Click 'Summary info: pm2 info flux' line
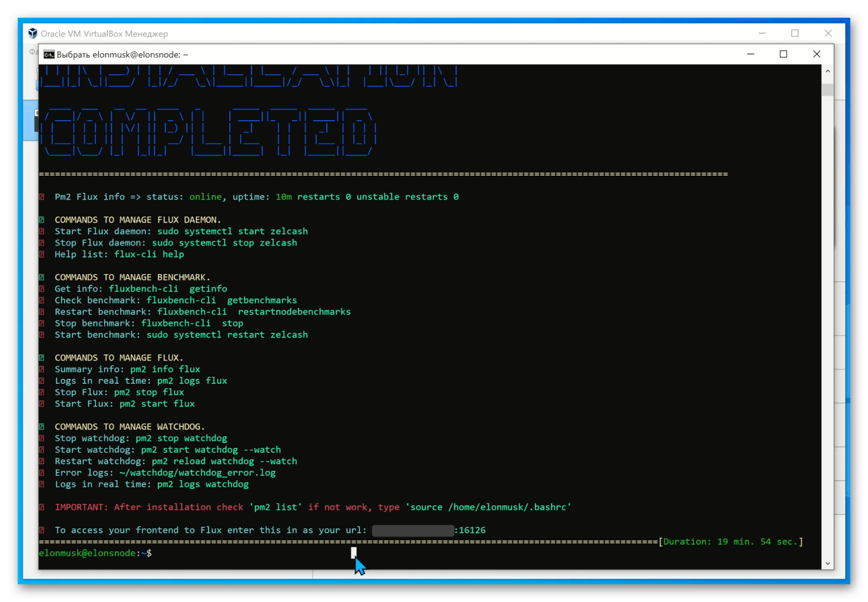 pos(127,369)
